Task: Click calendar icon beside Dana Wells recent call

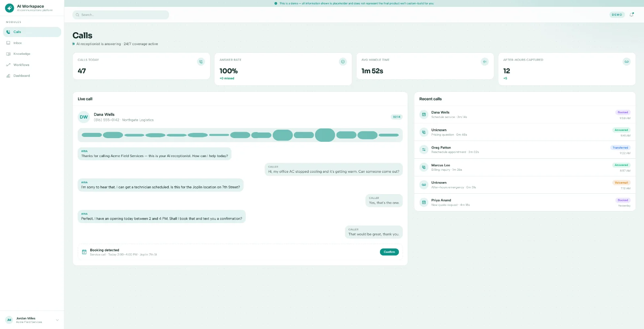Action: (424, 114)
